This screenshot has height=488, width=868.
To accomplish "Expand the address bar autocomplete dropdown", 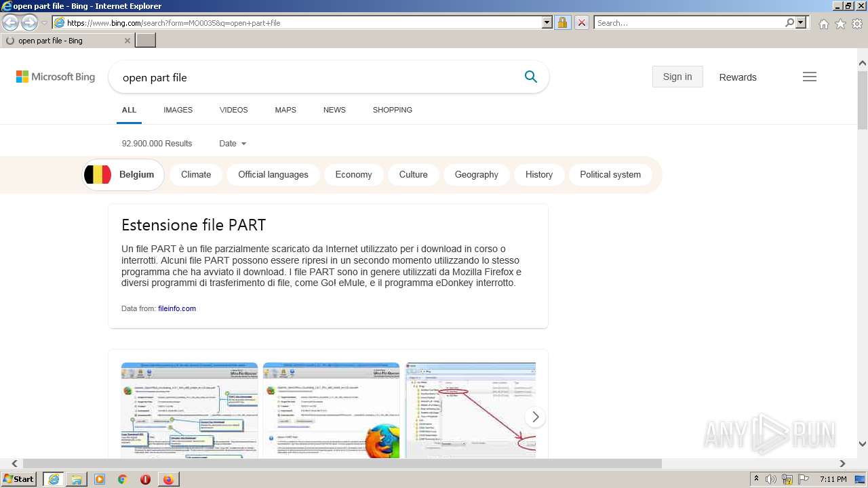I will coord(547,22).
